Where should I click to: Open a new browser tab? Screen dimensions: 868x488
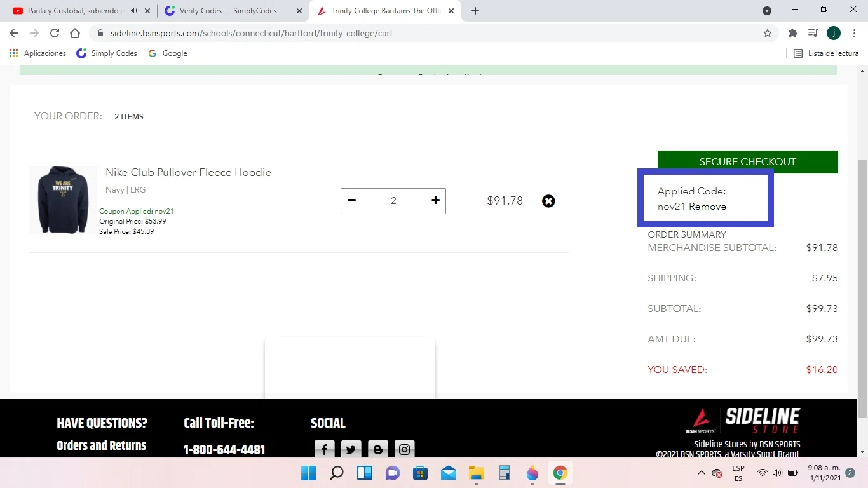(475, 11)
